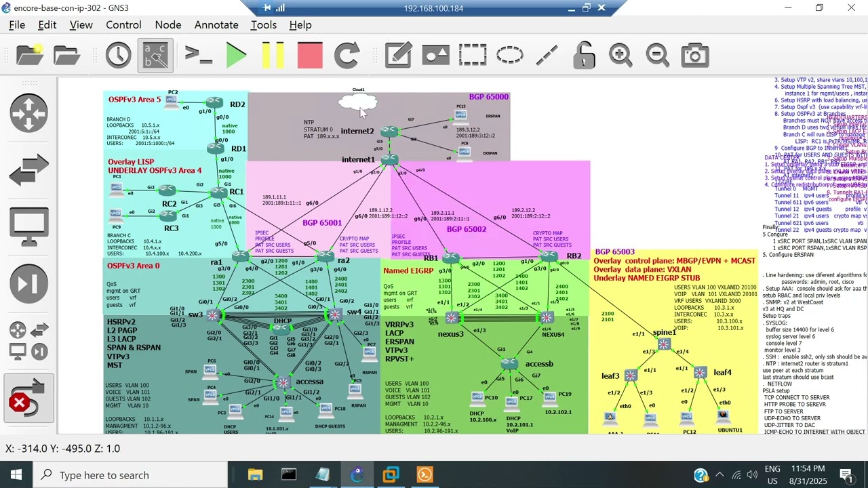Open the Node menu
Viewport: 868px width, 488px height.
pos(168,24)
